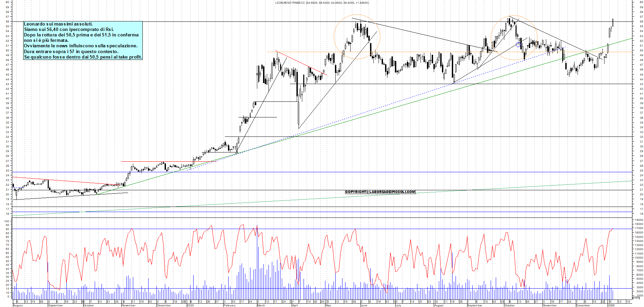The width and height of the screenshot is (644, 307).
Task: Select the June month label
Action: pos(364,305)
